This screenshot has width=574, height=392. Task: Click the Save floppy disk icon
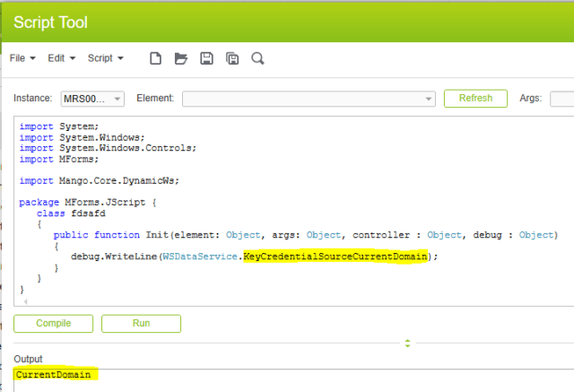click(206, 58)
